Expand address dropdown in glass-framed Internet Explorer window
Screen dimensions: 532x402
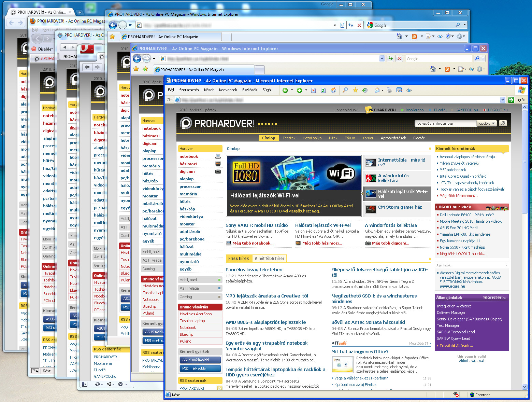point(335,25)
